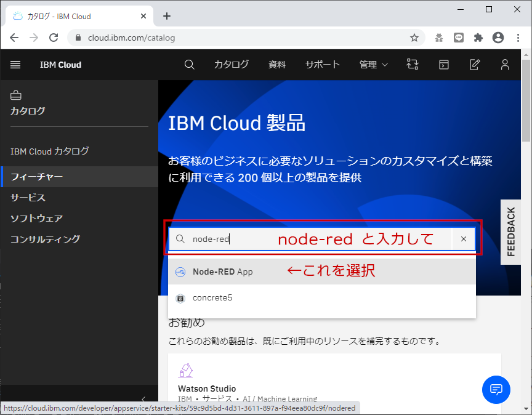Open the Chrome profile avatar
The image size is (532, 415).
click(x=498, y=38)
